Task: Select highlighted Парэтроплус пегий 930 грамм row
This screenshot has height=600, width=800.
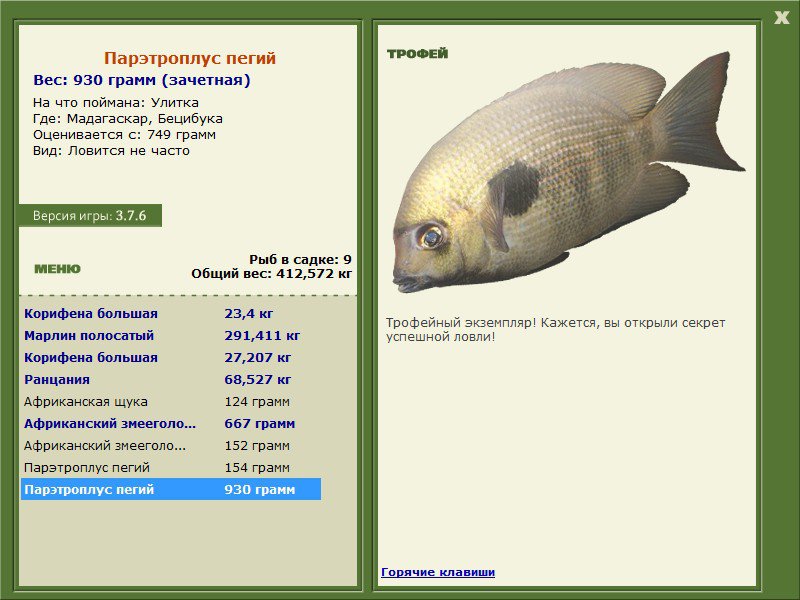Action: tap(171, 489)
